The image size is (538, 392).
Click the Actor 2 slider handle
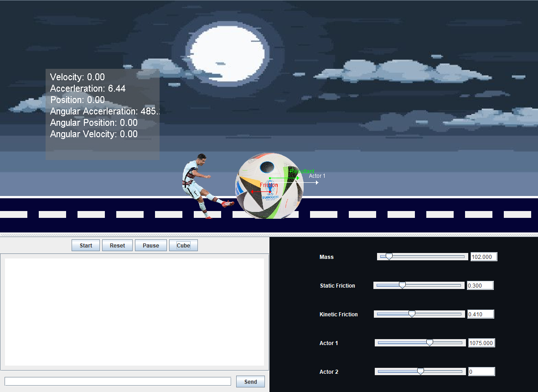point(420,371)
